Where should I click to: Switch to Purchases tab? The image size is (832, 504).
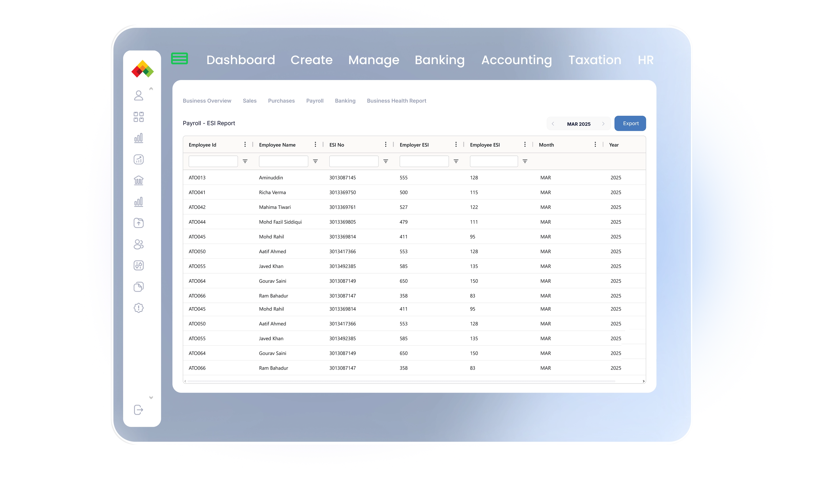pyautogui.click(x=281, y=101)
